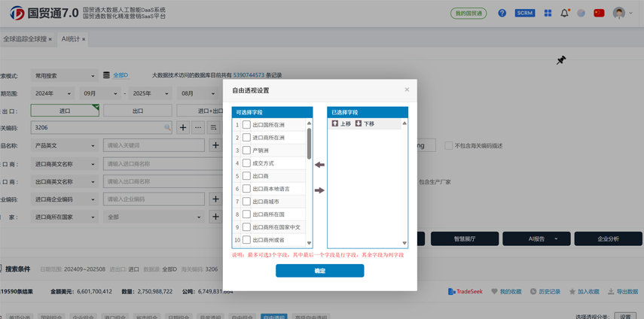Open the 产品英文 product name dropdown

click(x=64, y=146)
